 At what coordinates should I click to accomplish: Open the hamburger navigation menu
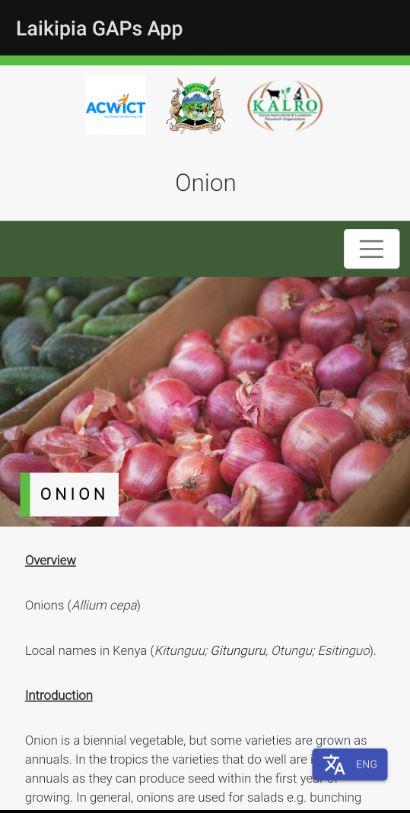pos(371,249)
